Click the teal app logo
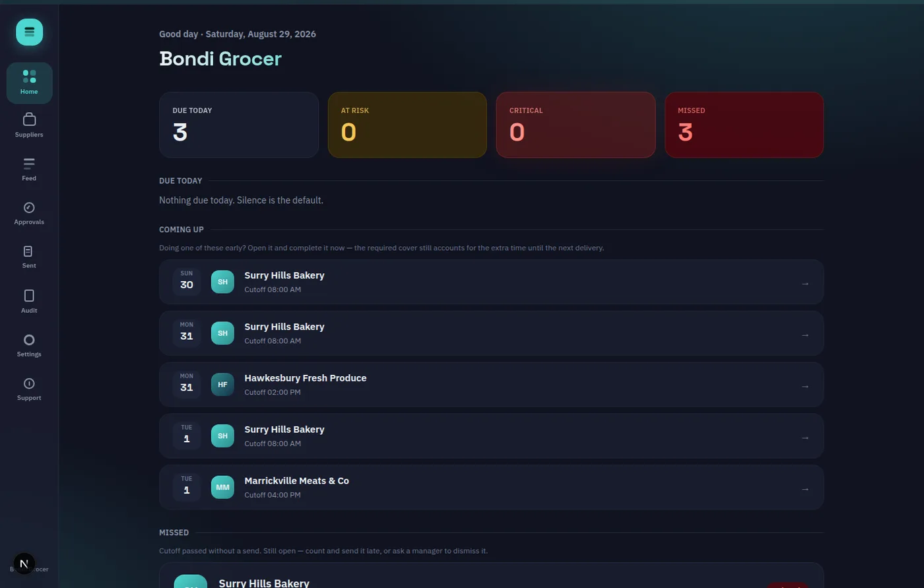 30,32
